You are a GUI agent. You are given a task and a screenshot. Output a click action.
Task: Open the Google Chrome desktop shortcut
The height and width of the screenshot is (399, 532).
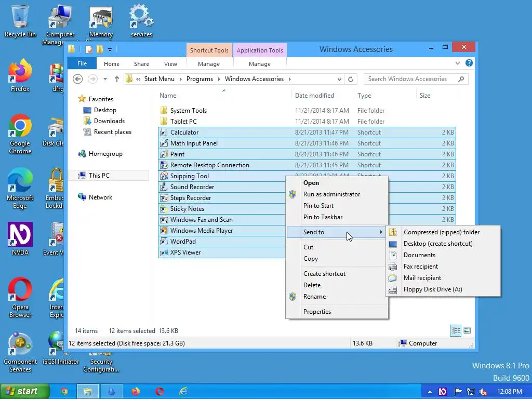click(x=20, y=134)
